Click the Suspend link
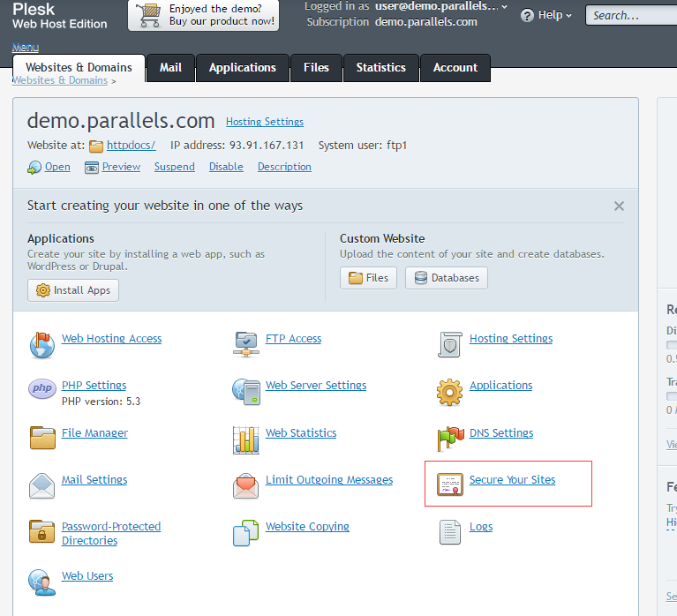This screenshot has height=616, width=677. [175, 167]
